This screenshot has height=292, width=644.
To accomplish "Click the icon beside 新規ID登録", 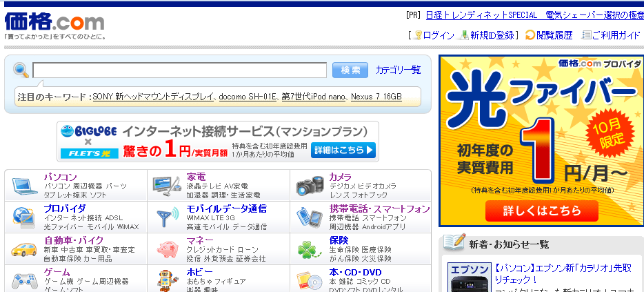I will [x=465, y=35].
